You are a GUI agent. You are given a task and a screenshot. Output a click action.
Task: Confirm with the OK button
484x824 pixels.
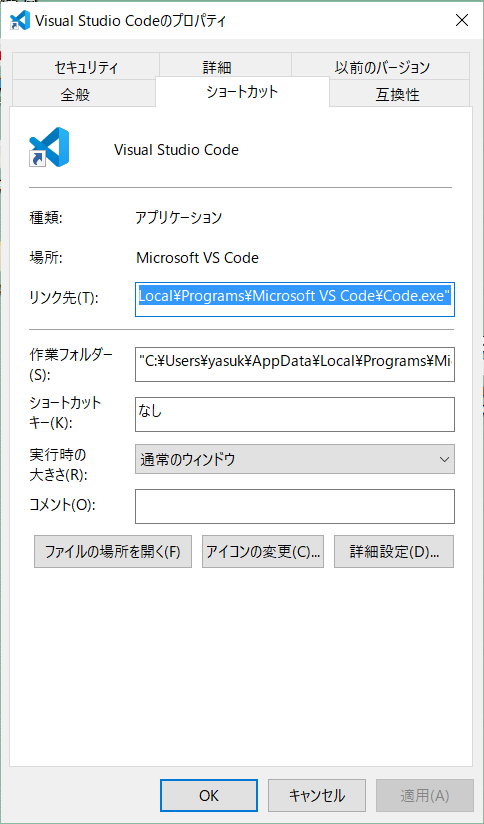209,795
